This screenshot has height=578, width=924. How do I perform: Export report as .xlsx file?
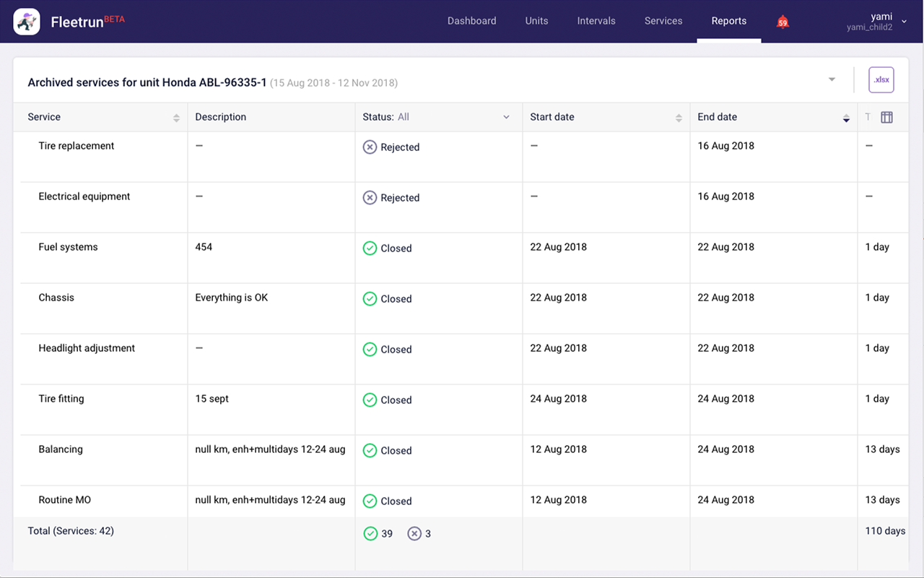click(x=881, y=80)
